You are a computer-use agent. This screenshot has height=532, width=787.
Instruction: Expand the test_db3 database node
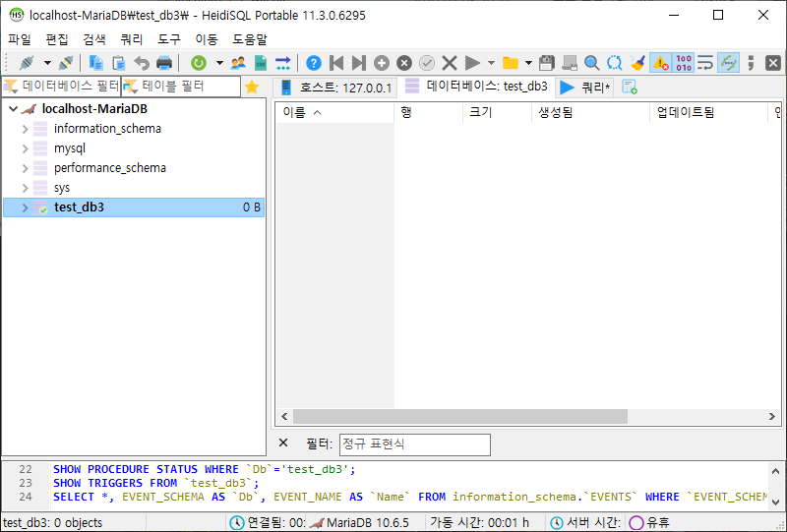point(25,207)
